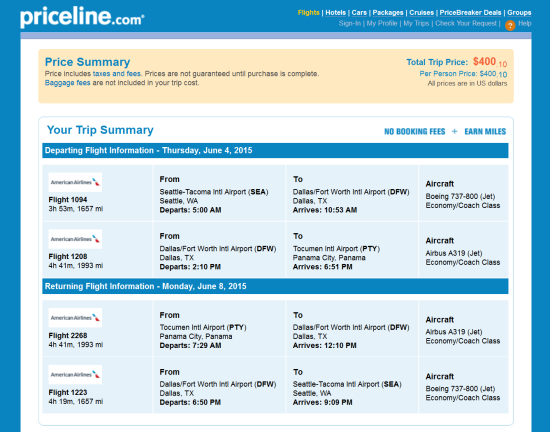Open the Groups navigation link
550x432 pixels.
point(519,13)
